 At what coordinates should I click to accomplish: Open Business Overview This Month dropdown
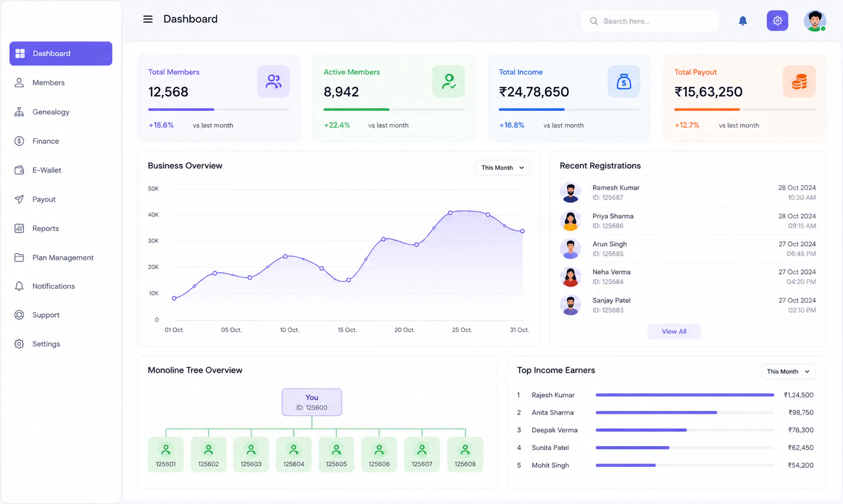pos(503,168)
